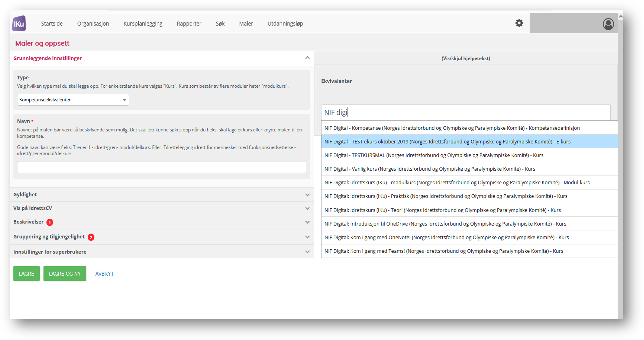644x340 pixels.
Task: Open the Søk menu
Action: (220, 24)
